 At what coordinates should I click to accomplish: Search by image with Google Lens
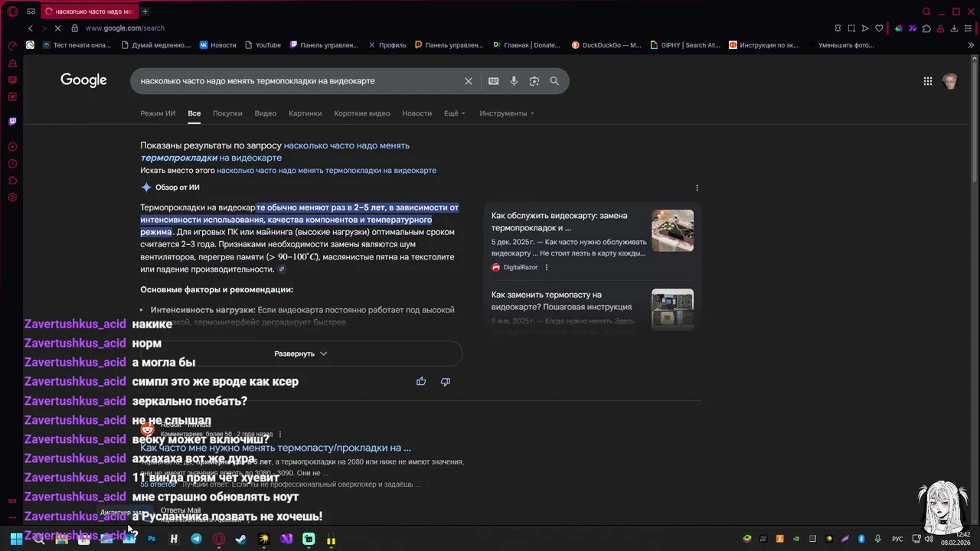point(534,81)
